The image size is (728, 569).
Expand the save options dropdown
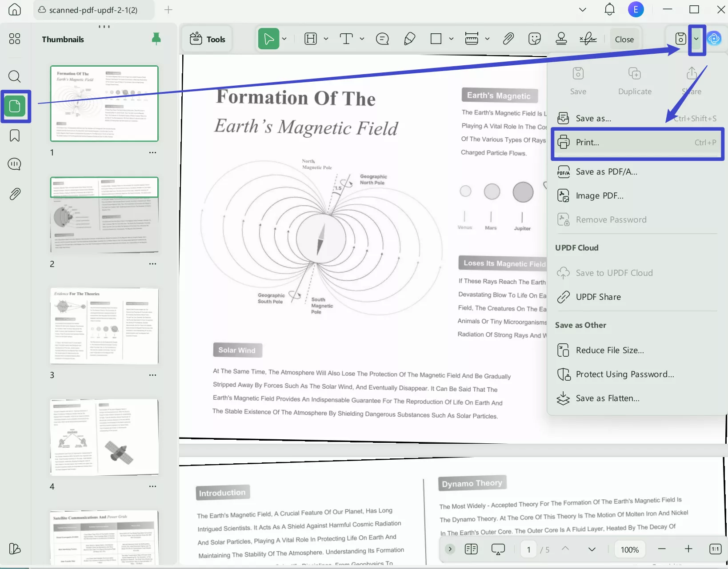[696, 39]
